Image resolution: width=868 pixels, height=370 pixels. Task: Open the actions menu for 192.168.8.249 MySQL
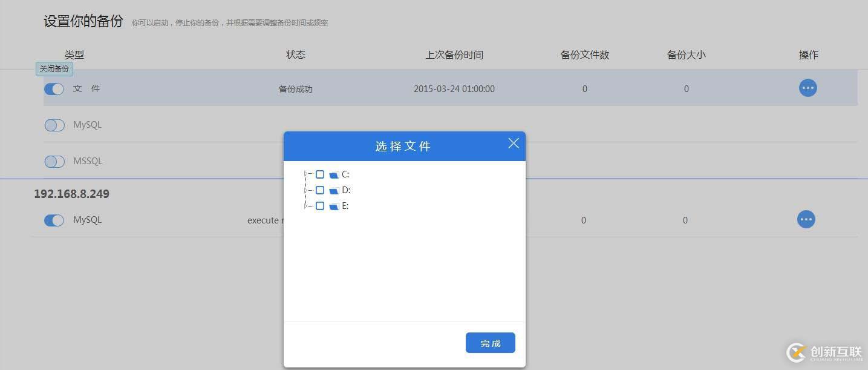806,219
